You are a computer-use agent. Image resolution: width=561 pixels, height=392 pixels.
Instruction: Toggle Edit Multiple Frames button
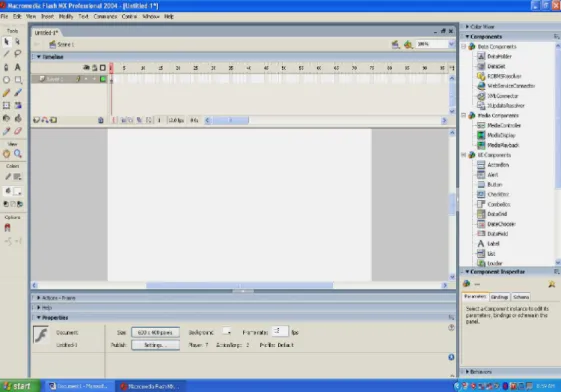[x=140, y=120]
